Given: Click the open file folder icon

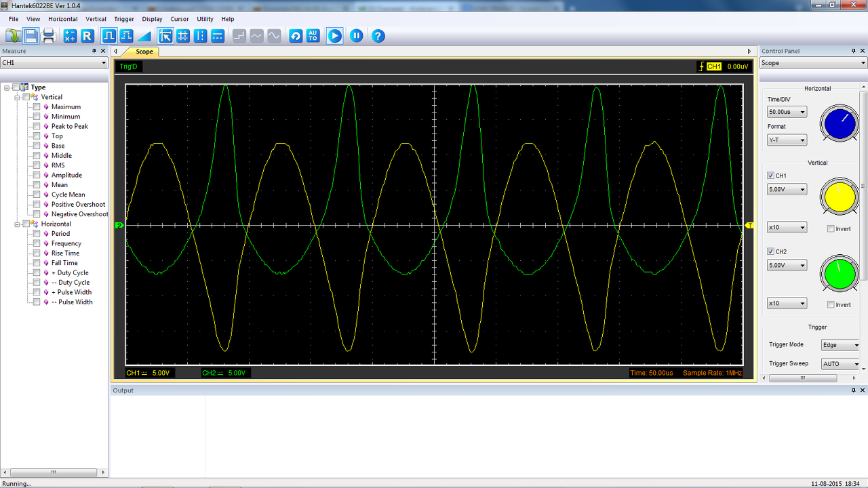Looking at the screenshot, I should click(x=13, y=36).
